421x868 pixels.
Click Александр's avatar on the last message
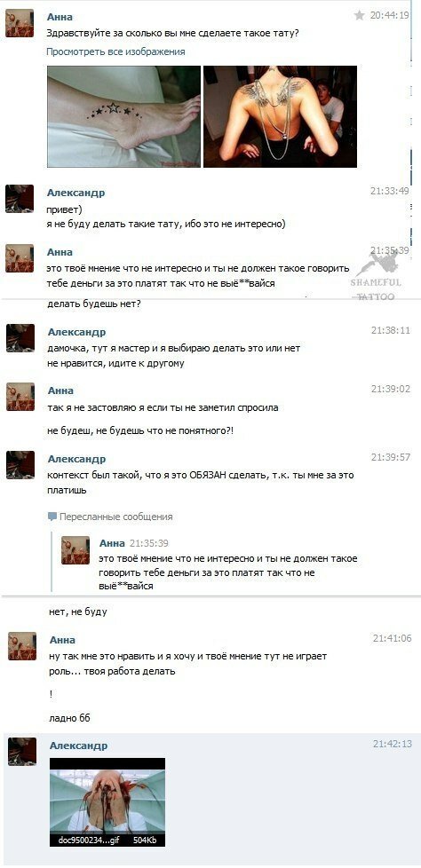click(22, 752)
